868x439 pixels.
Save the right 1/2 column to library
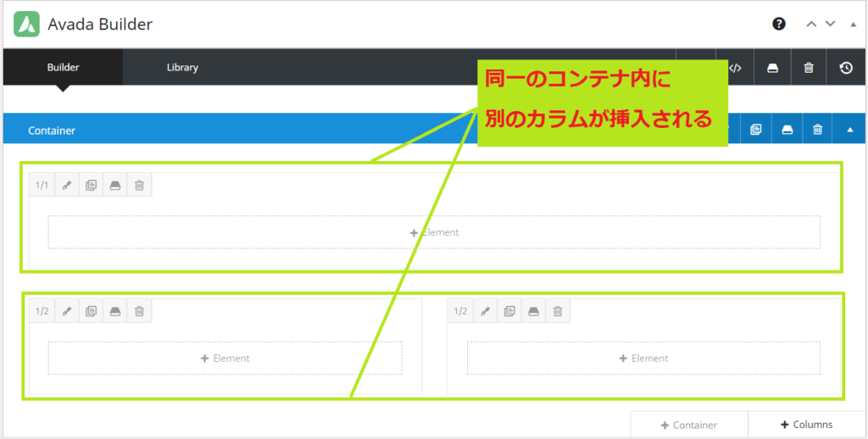(534, 311)
